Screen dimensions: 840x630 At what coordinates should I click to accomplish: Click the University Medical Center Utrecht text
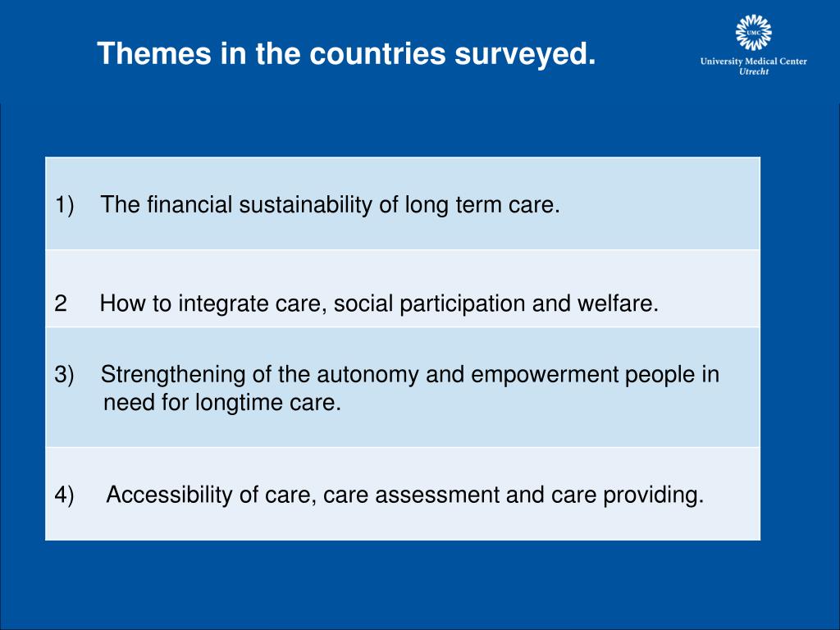pyautogui.click(x=753, y=66)
